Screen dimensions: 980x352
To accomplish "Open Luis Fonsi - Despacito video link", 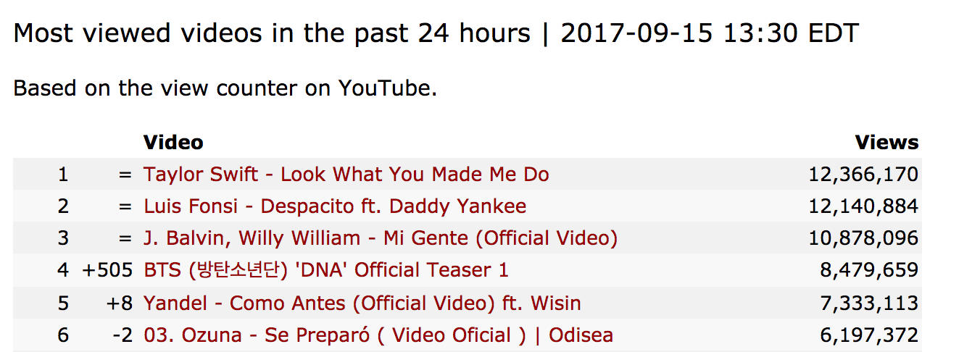I will point(335,206).
